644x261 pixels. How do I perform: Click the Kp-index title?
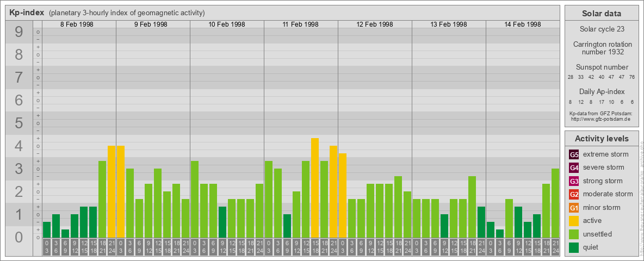pos(27,13)
